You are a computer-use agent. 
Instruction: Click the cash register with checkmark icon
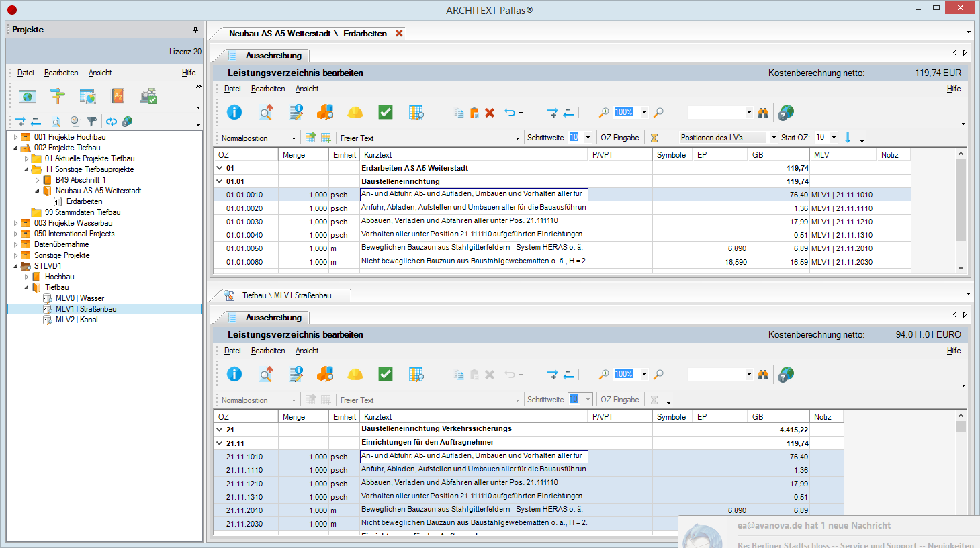pos(148,97)
